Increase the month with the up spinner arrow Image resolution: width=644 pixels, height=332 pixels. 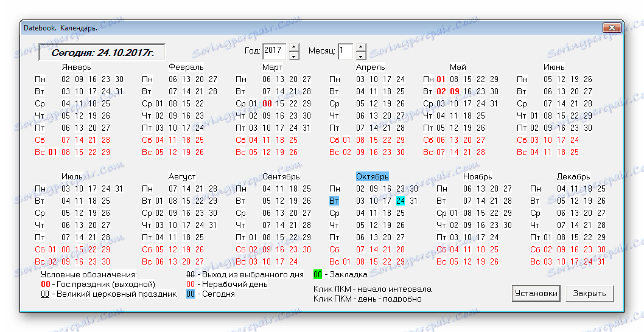pyautogui.click(x=360, y=47)
